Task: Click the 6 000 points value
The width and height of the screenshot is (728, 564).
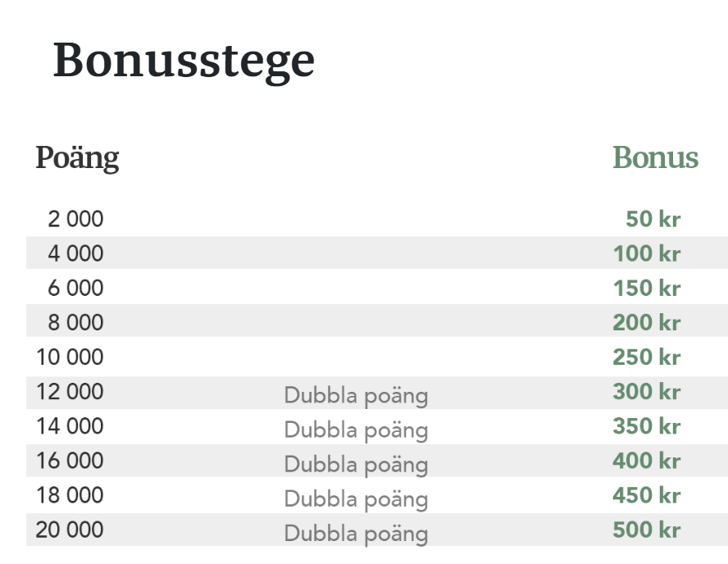Action: click(x=75, y=288)
